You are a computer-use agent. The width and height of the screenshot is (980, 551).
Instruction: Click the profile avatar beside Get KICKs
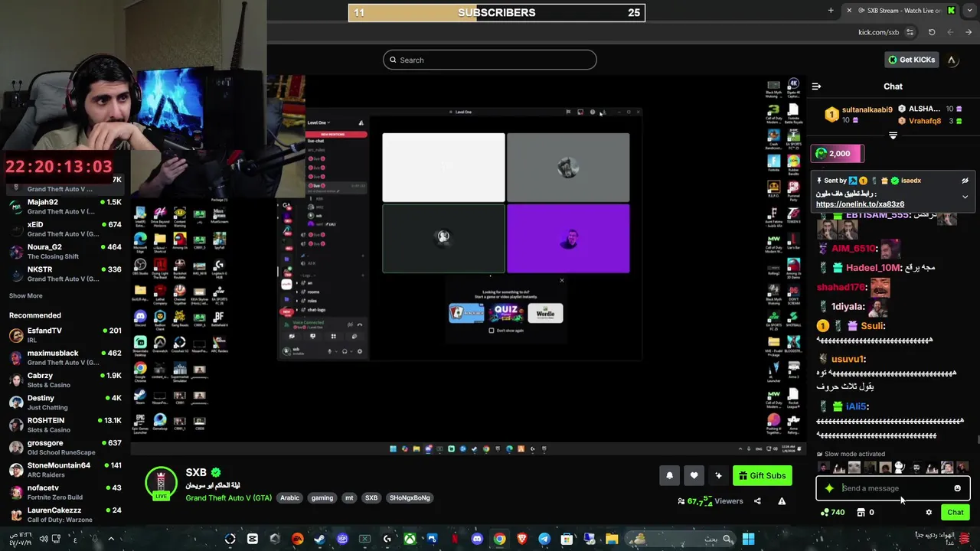pyautogui.click(x=952, y=60)
